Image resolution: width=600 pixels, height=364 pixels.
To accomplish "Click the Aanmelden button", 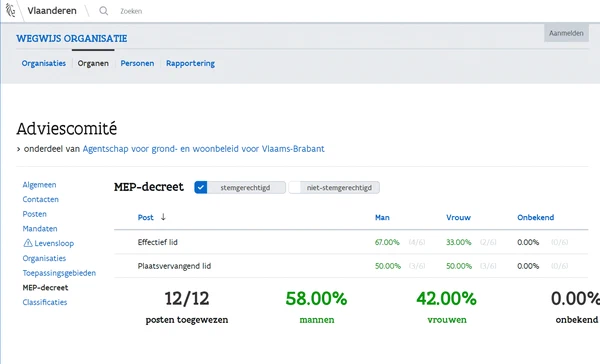I will (566, 33).
